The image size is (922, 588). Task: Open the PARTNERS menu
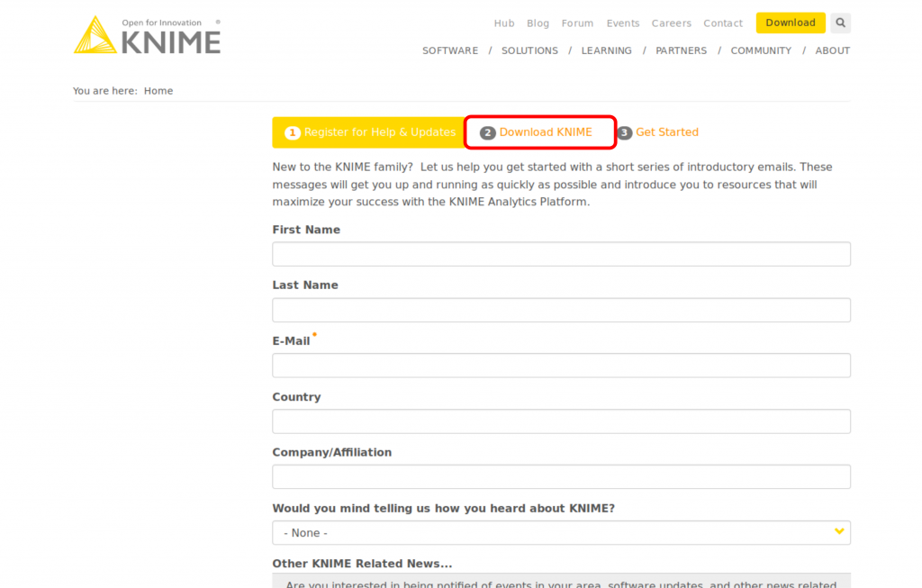pos(681,50)
